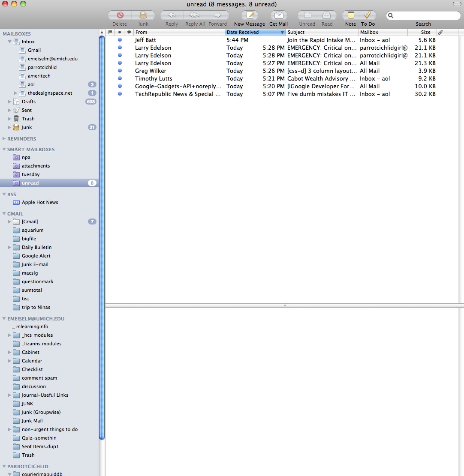Create a new Note
This screenshot has width=464, height=476.
pyautogui.click(x=350, y=15)
